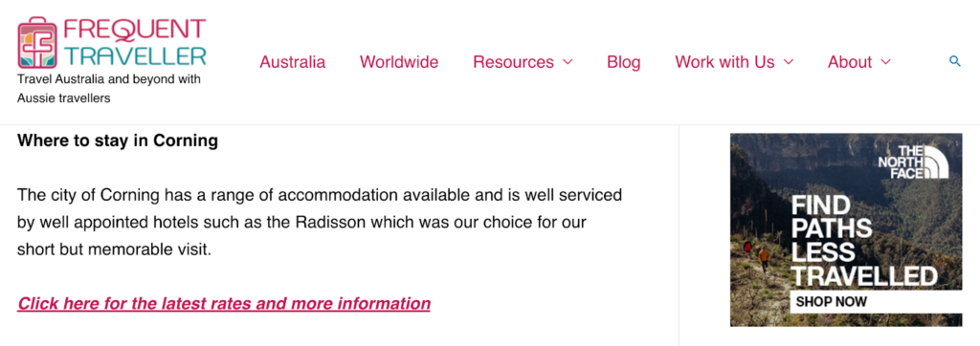Expand the Work with Us chevron

(789, 62)
